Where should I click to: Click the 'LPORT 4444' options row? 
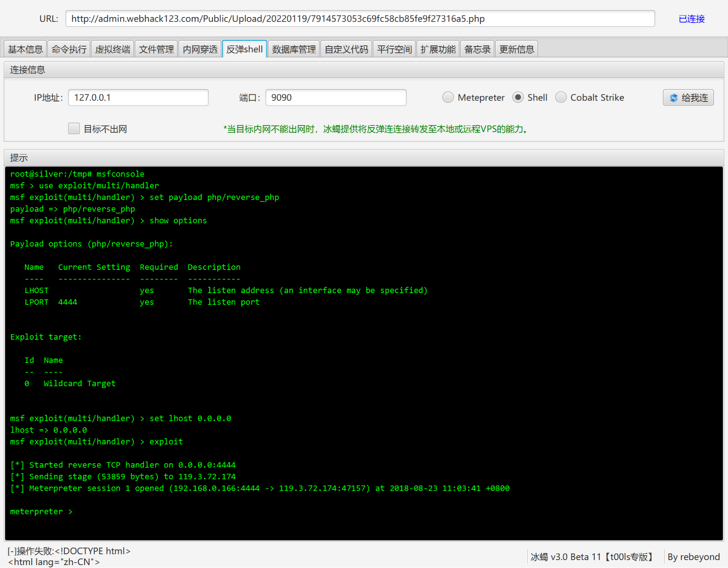[x=142, y=302]
